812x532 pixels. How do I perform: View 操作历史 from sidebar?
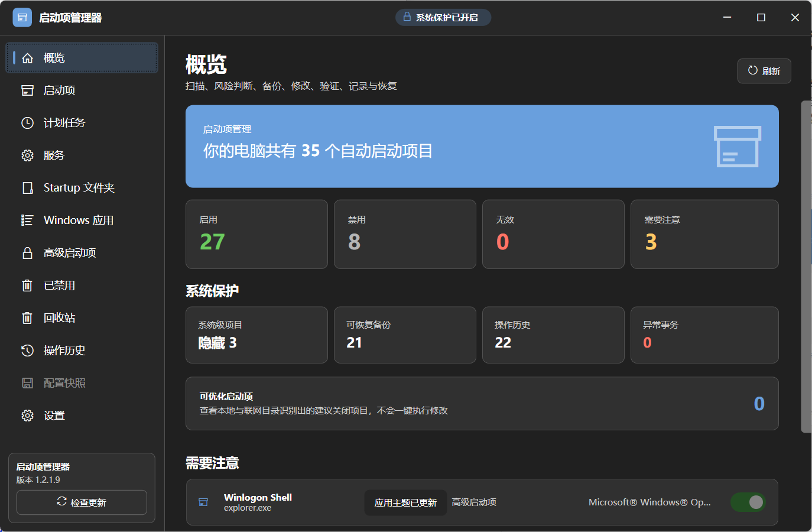tap(82, 351)
